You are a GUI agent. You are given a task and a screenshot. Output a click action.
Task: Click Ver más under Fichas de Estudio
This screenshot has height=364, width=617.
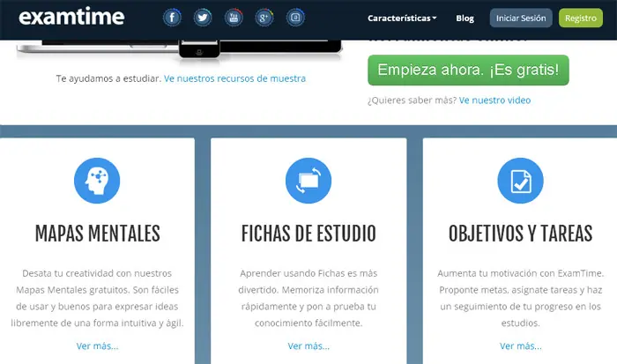click(x=308, y=345)
